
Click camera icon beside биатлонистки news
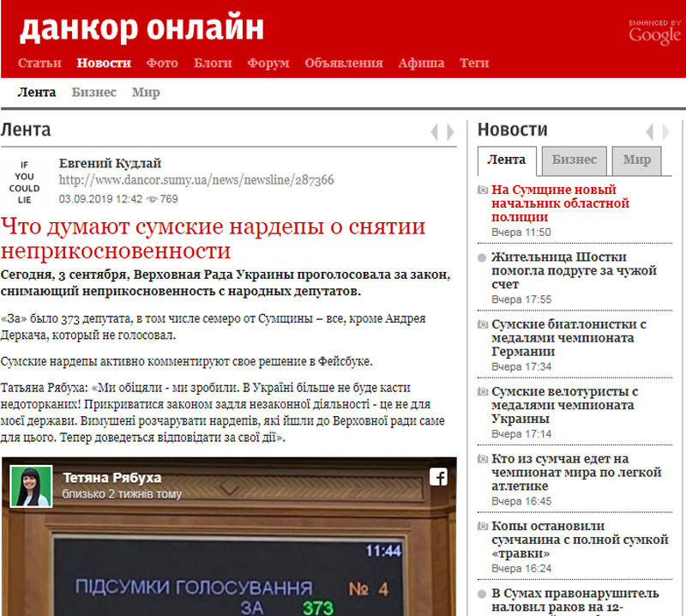(x=483, y=324)
